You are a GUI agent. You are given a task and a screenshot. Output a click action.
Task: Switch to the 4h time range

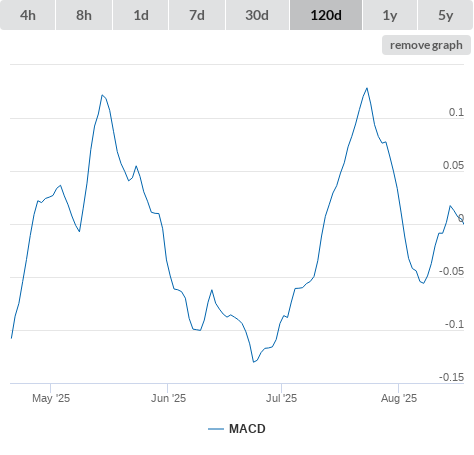[28, 15]
